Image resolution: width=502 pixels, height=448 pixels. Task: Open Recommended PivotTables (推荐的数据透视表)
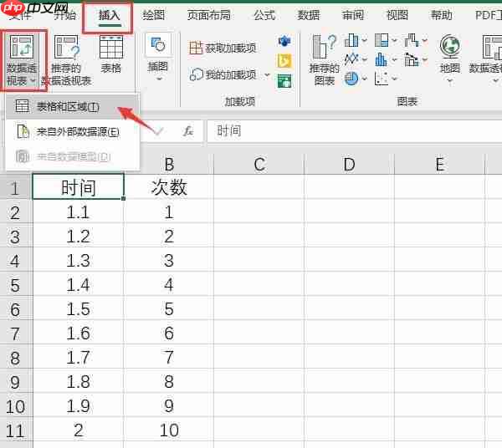tap(66, 60)
